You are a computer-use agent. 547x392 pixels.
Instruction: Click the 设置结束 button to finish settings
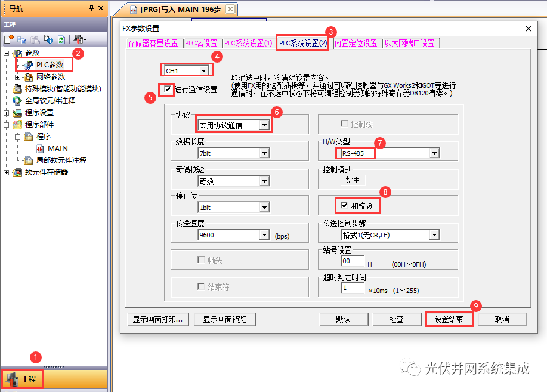pyautogui.click(x=449, y=319)
